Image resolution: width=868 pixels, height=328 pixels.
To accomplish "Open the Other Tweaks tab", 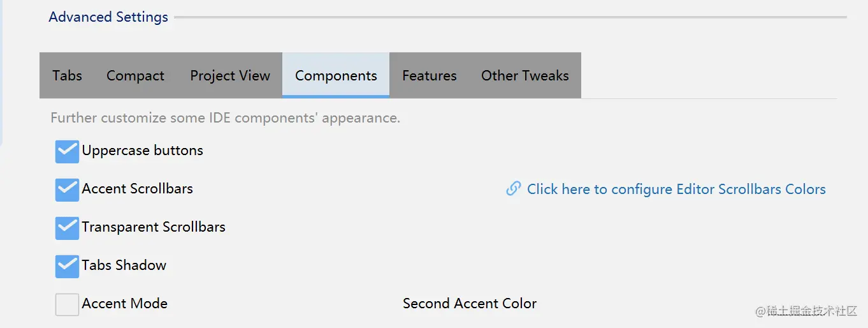I will (525, 75).
